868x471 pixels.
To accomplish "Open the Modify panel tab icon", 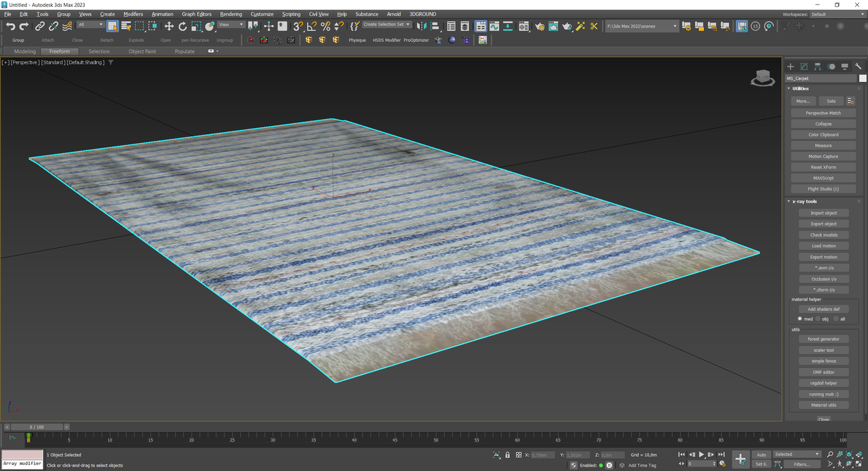I will pyautogui.click(x=804, y=66).
